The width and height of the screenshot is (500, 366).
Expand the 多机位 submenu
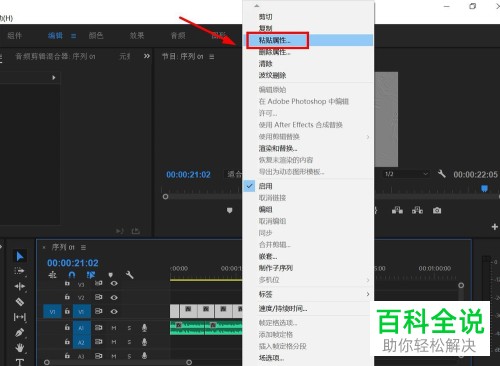coord(368,280)
